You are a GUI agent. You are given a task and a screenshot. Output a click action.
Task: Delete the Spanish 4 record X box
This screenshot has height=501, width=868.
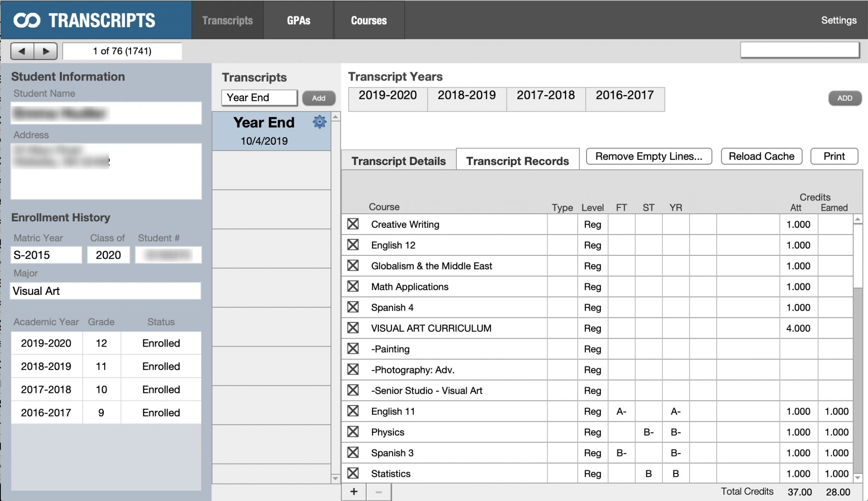point(353,307)
